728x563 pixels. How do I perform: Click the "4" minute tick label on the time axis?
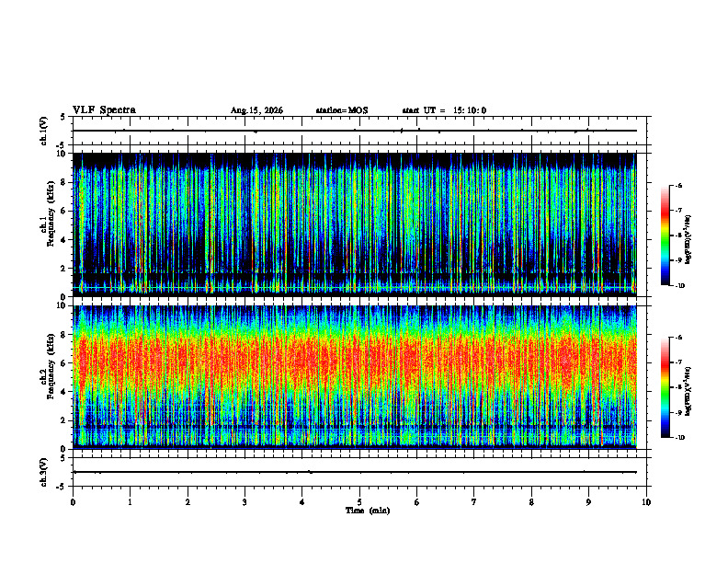point(301,502)
